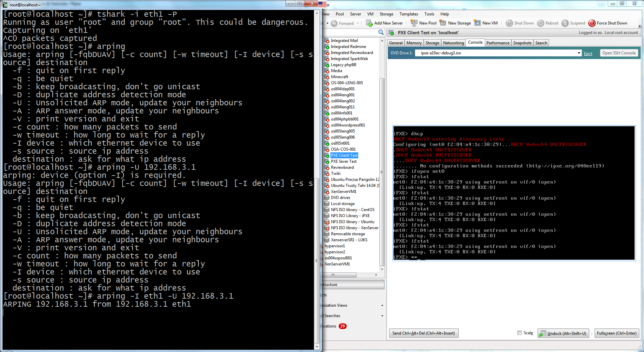The image size is (644, 352).
Task: Open the VM menu
Action: [370, 14]
